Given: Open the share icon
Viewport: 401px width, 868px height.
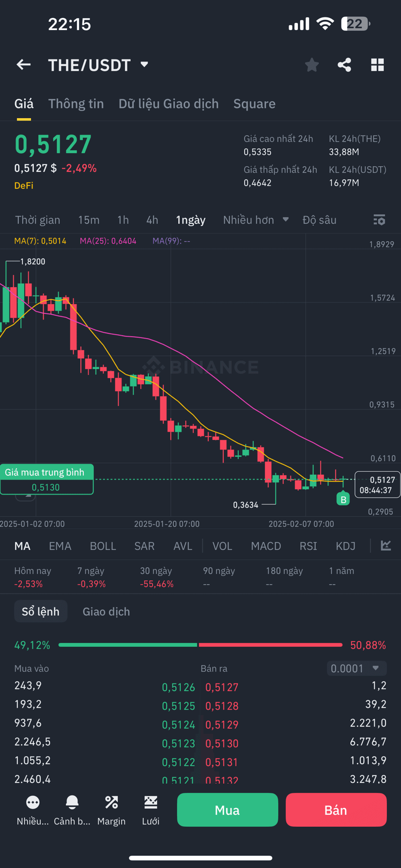Looking at the screenshot, I should 344,64.
